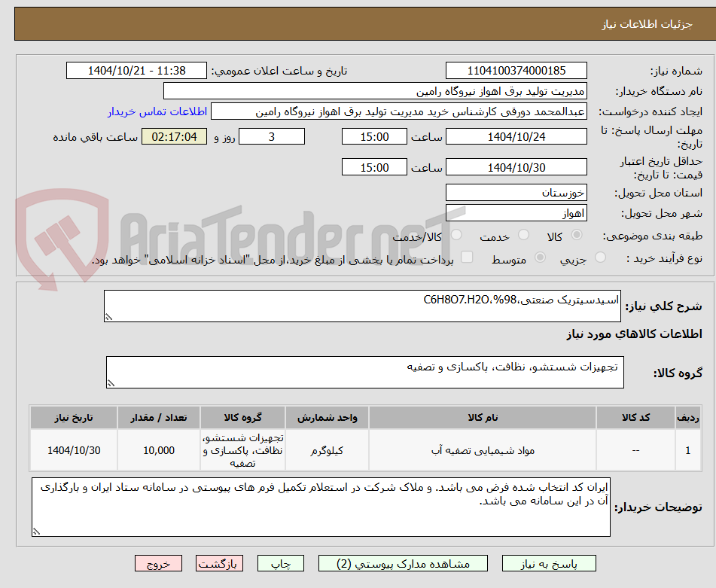Click the مواد شیمیایی تصفیه آب cell
716x588 pixels.
[482, 450]
